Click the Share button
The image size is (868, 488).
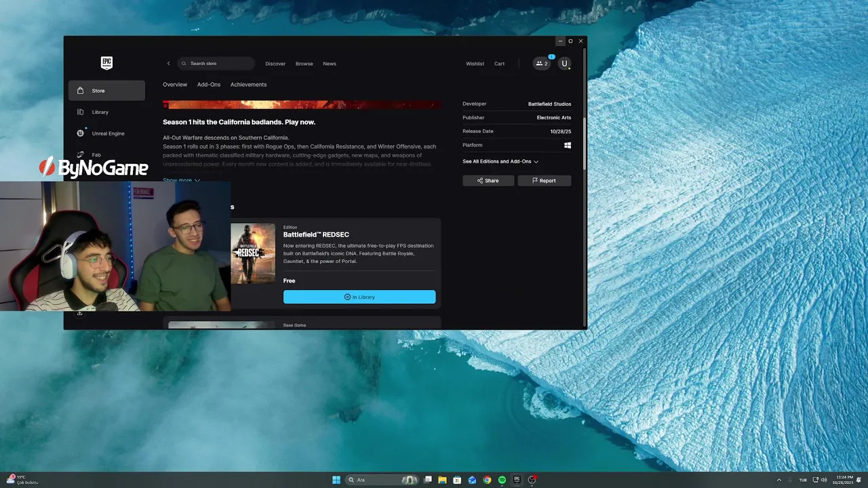click(488, 181)
